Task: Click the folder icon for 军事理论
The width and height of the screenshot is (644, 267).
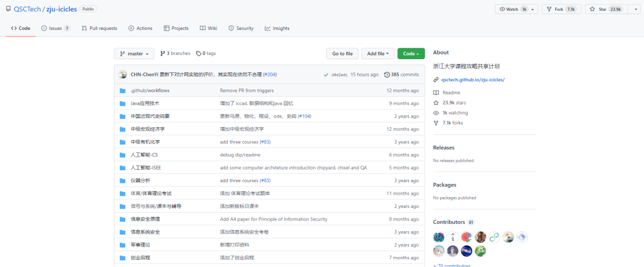Action: click(122, 245)
